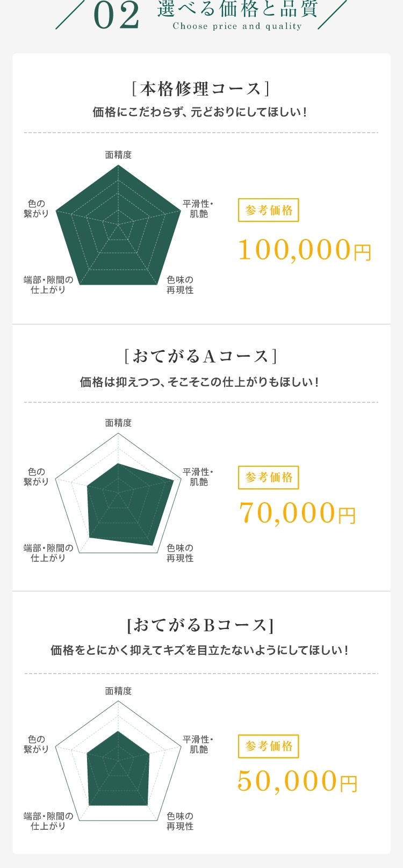This screenshot has width=403, height=868.
Task: Click the おてがるAコース heading
Action: coord(201,356)
